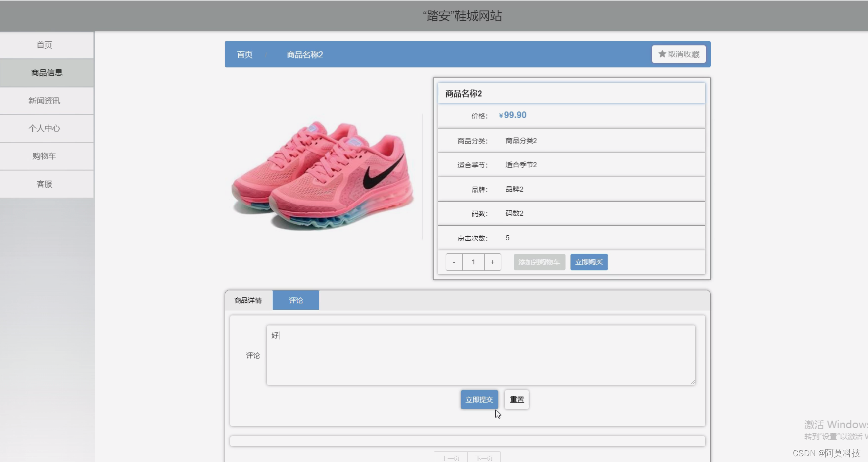
Task: Click the 重置 button
Action: [x=517, y=399]
